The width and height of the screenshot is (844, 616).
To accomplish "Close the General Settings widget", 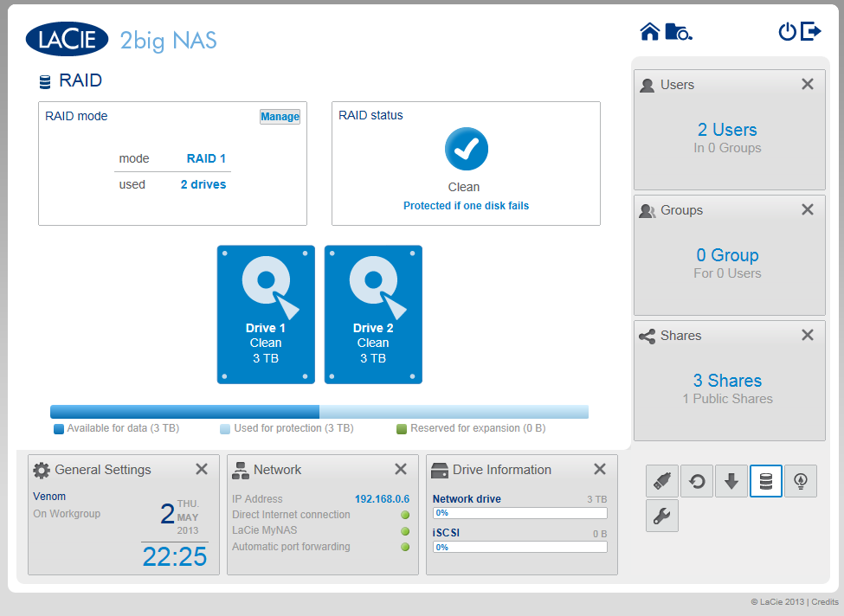I will tap(202, 469).
